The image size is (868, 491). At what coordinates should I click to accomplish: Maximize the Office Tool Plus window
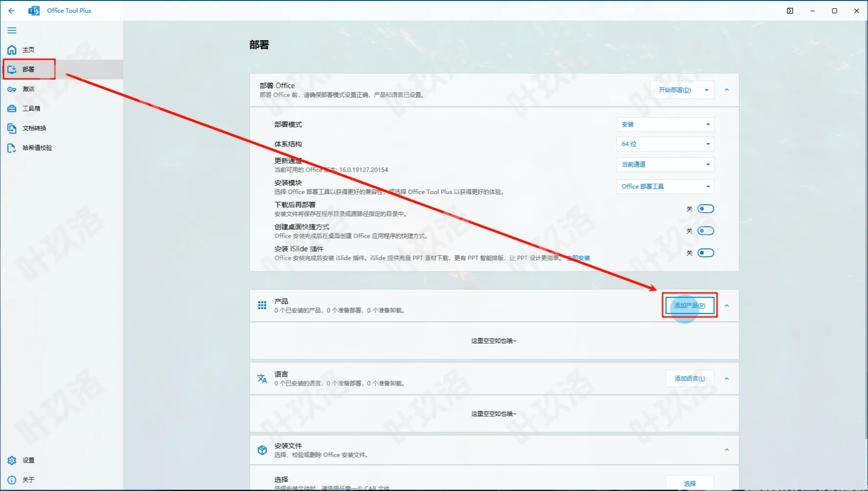point(835,11)
